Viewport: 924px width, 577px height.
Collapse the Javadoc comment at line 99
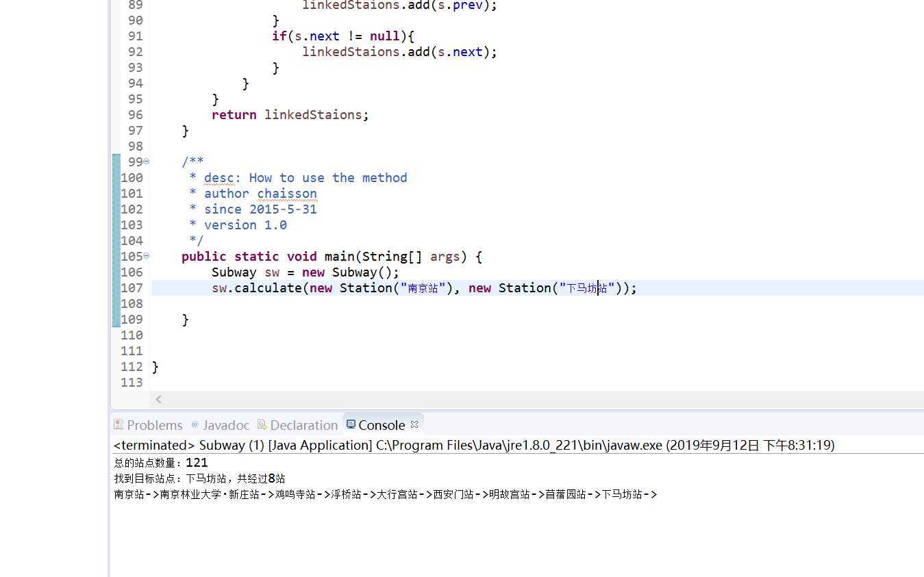pos(147,162)
